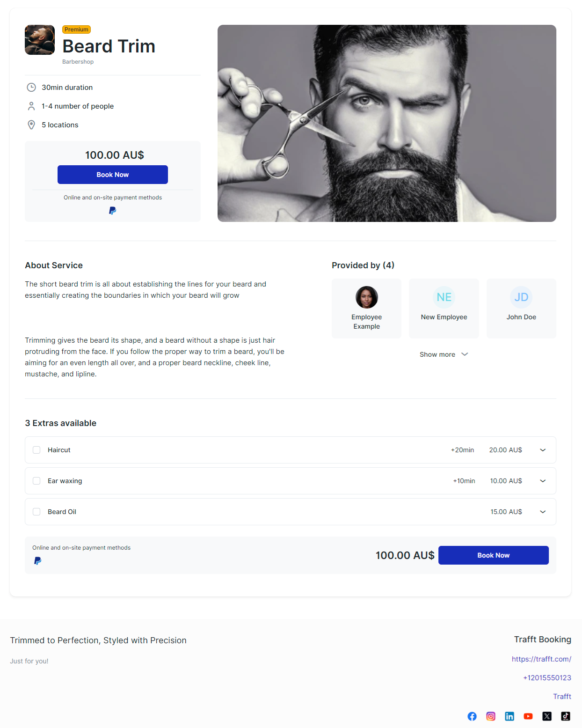The width and height of the screenshot is (582, 728).
Task: Select the John Doe provider card
Action: pyautogui.click(x=521, y=309)
